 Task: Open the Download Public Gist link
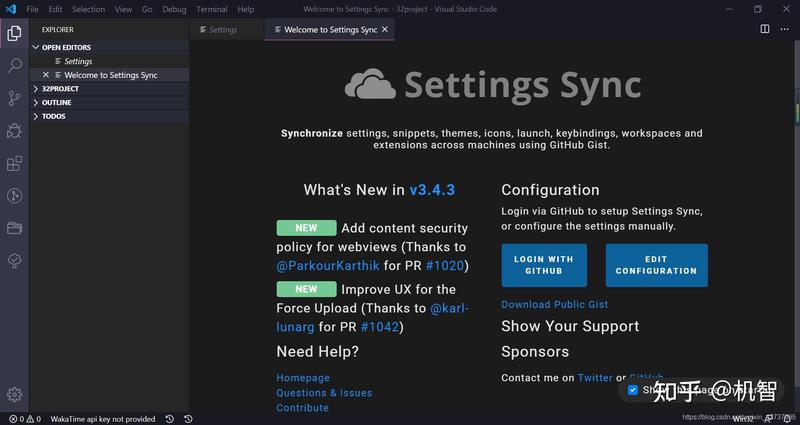(x=555, y=305)
